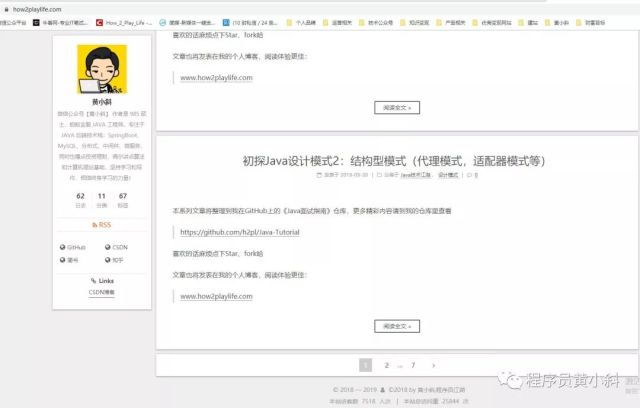Image resolution: width=640 pixels, height=408 pixels.
Task: Open the How_2_Play_Life bookmark
Action: click(x=124, y=22)
